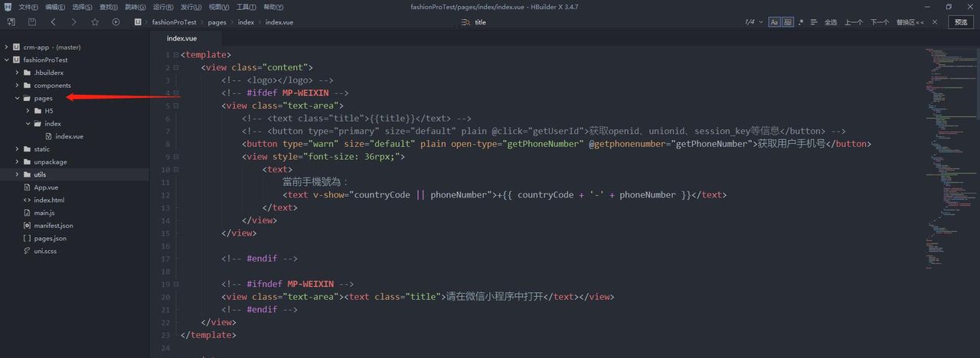Screen dimensions: 980x358
Task: Click the static folder icon
Action: [27, 149]
